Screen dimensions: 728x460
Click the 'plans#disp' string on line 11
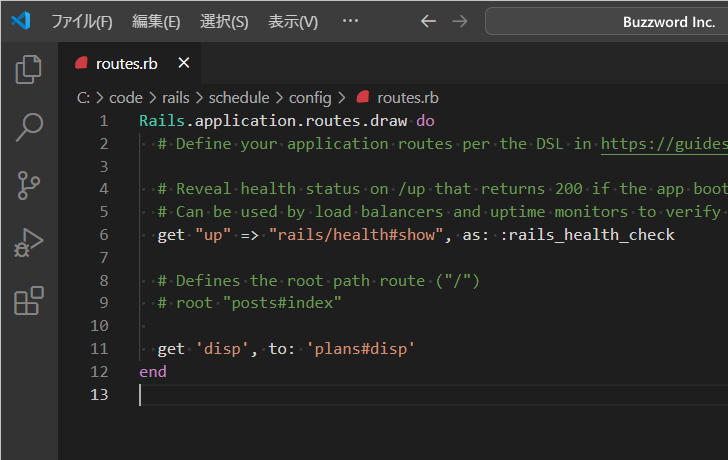point(360,349)
